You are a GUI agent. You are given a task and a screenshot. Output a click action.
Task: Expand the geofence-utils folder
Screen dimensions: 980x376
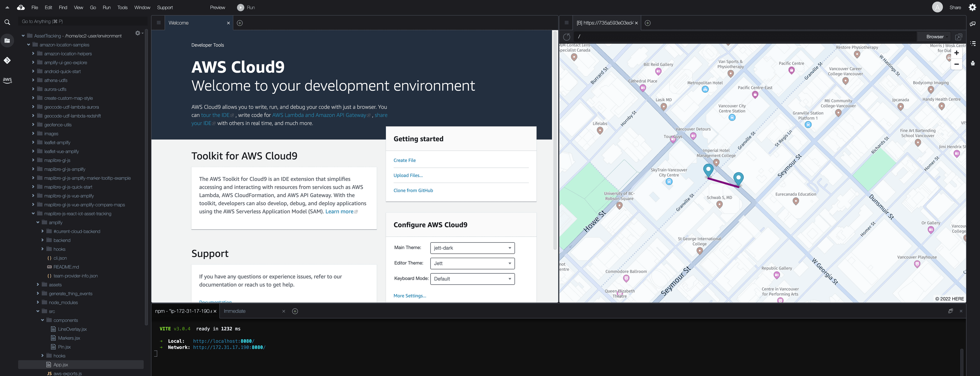coord(33,125)
